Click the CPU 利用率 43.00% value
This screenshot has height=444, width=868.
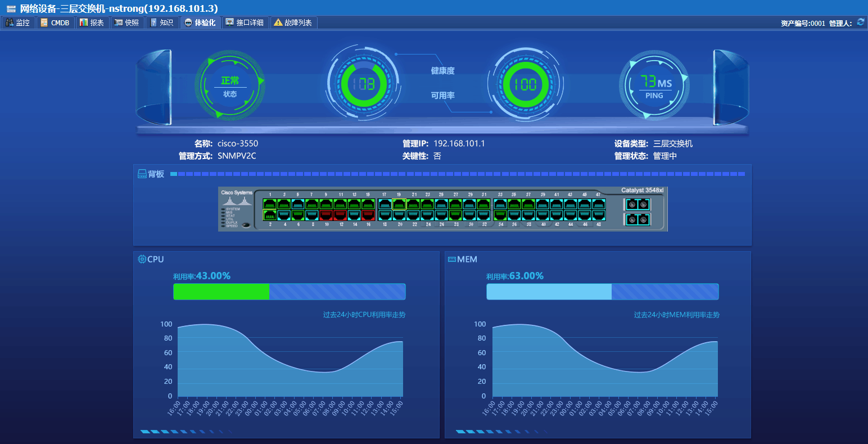click(x=213, y=276)
